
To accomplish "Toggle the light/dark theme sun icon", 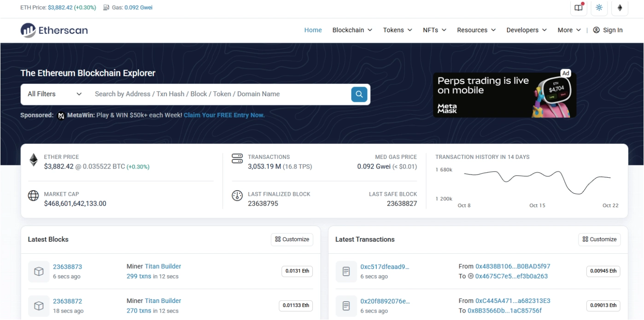I will 599,8.
